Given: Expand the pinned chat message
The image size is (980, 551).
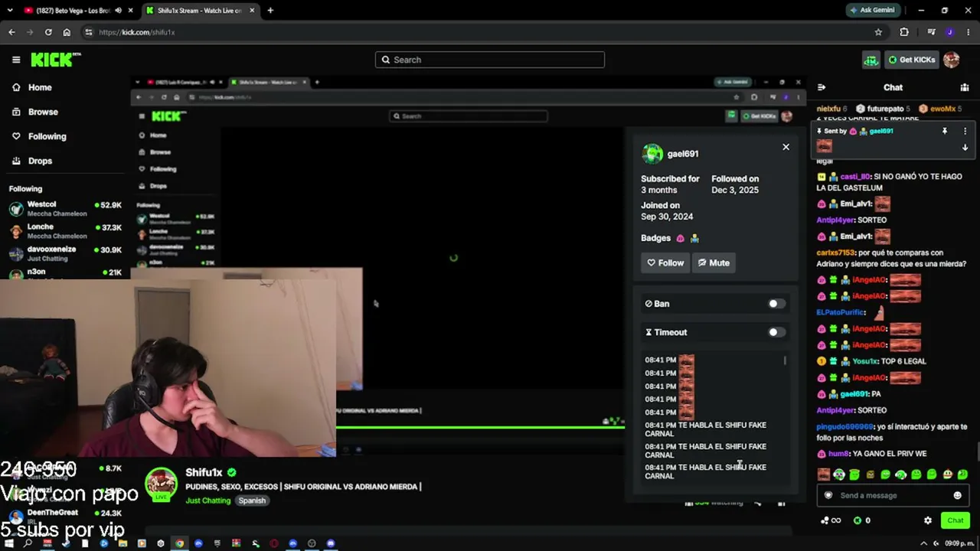Looking at the screenshot, I should click(x=965, y=147).
